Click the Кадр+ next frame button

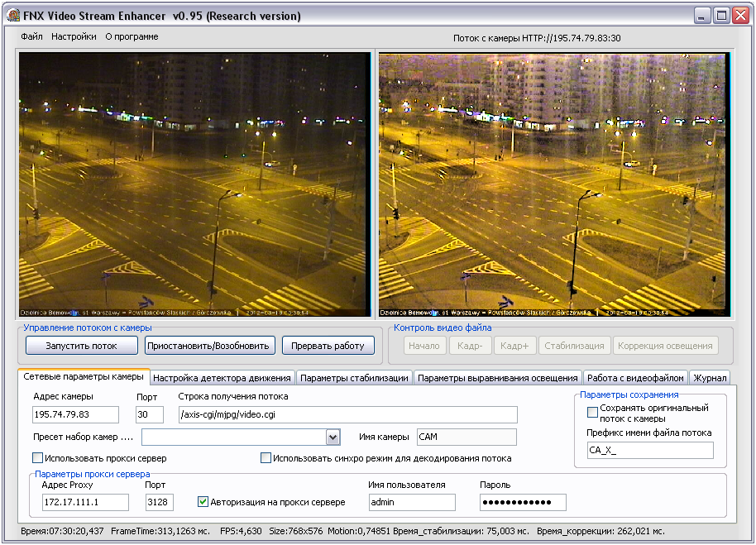pos(514,346)
